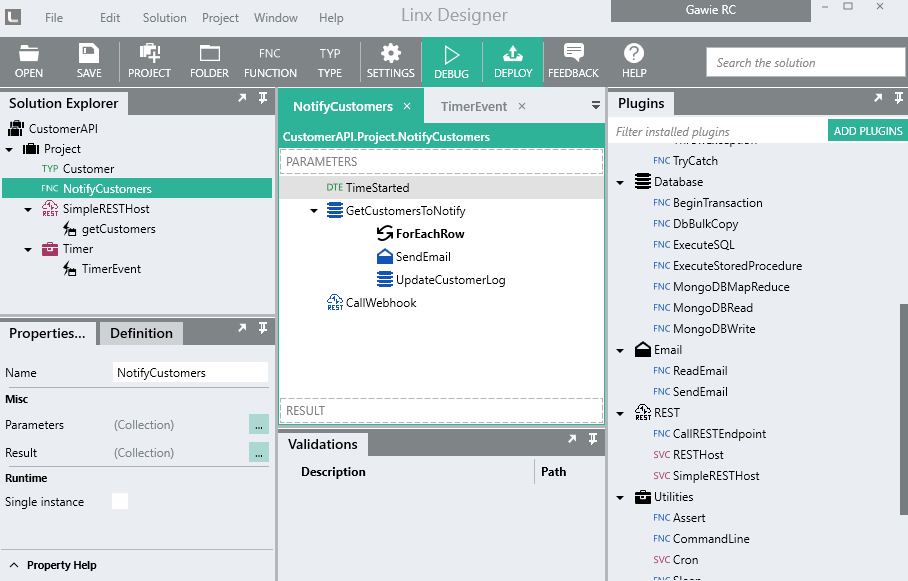The width and height of the screenshot is (908, 581).
Task: Collapse the SimpleRESTHost service node
Action: coord(28,210)
